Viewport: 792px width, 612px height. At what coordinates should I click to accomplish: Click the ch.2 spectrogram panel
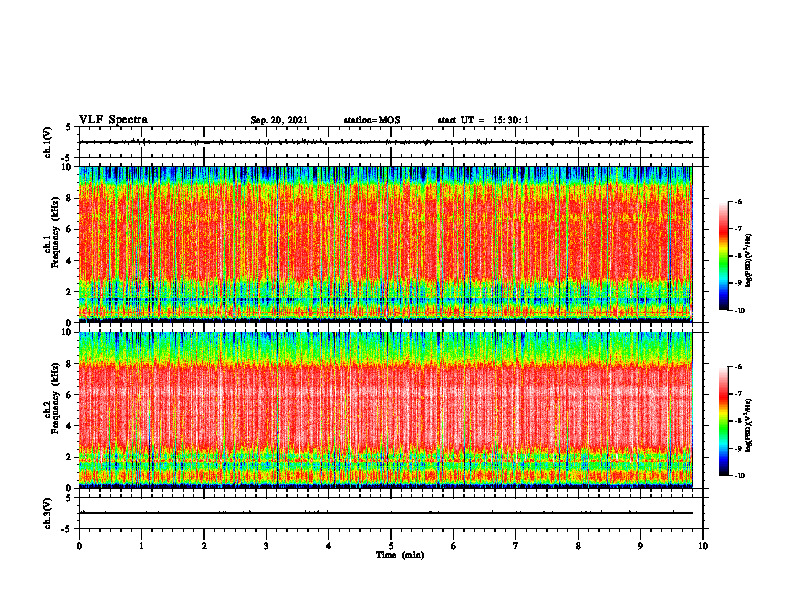pyautogui.click(x=386, y=410)
